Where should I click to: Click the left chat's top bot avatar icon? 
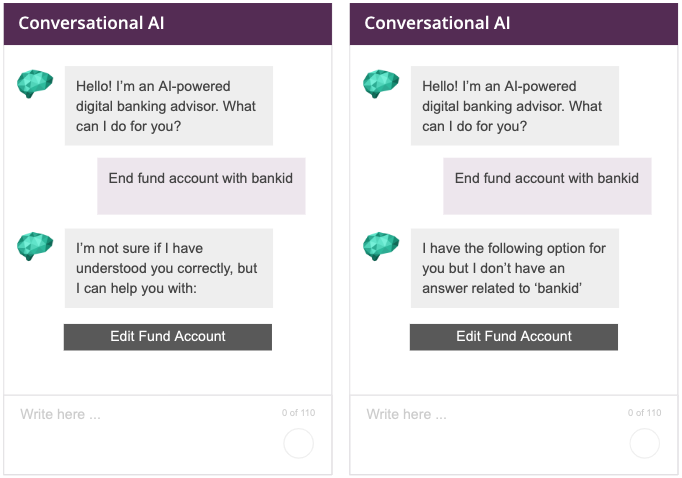click(x=35, y=84)
